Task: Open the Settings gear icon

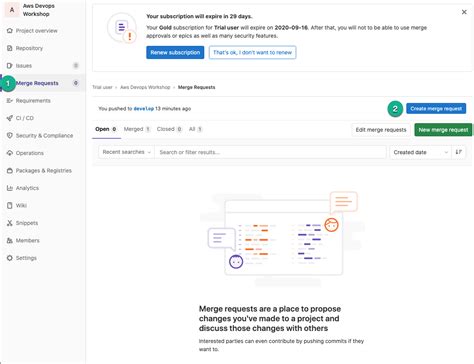Action: pos(10,258)
